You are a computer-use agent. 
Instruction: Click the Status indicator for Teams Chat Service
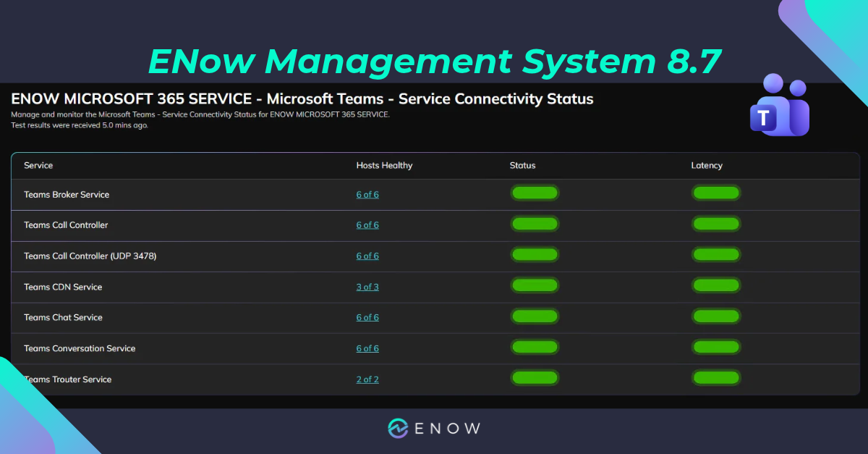point(535,316)
